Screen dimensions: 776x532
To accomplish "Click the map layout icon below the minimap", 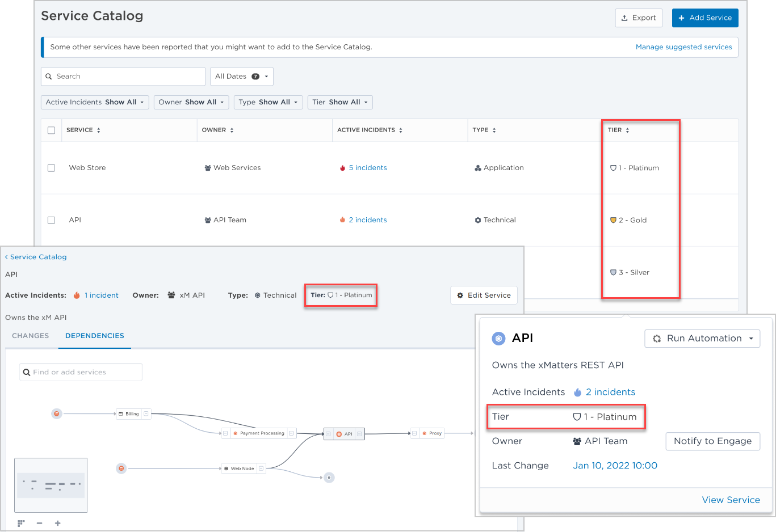I will pyautogui.click(x=21, y=523).
